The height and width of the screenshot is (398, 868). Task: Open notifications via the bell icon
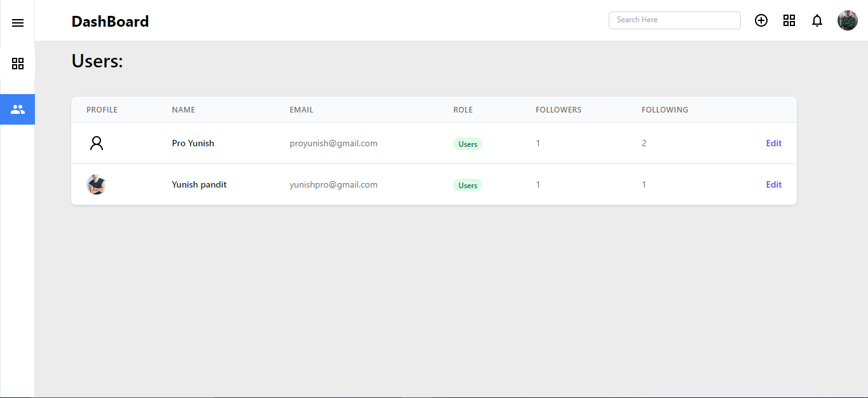coord(817,20)
